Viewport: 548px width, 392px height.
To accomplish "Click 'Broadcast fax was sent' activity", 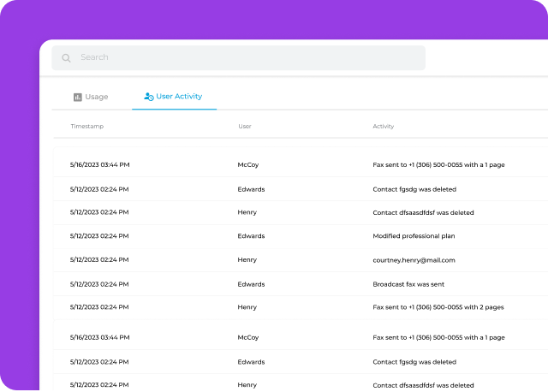I will coord(408,284).
